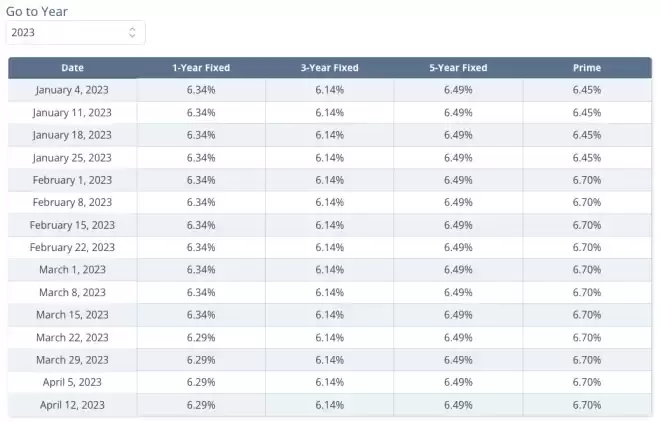Click the 2023 value in year field

coord(23,32)
